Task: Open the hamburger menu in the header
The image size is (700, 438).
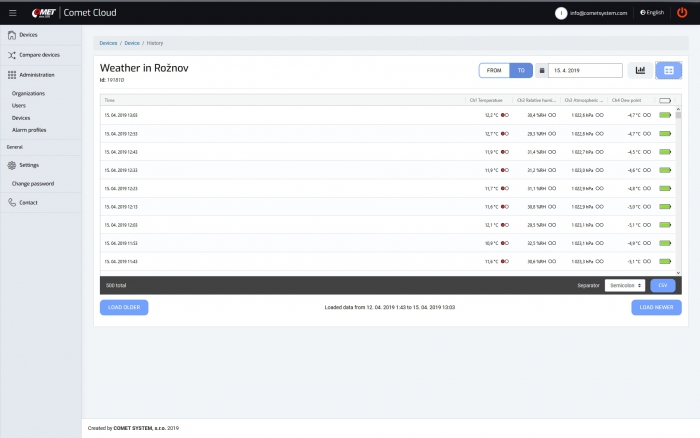Action: 11,12
